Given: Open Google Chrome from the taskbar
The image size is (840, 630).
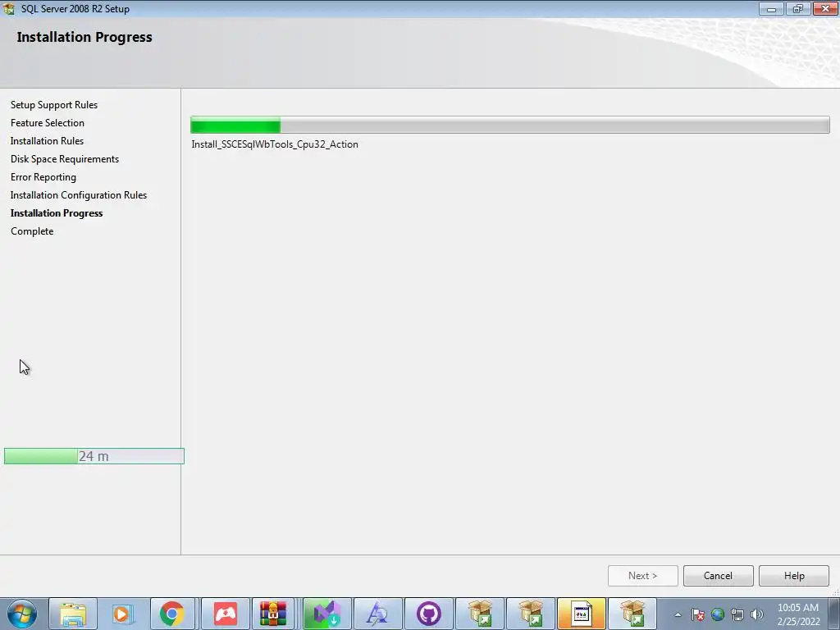Looking at the screenshot, I should (172, 614).
